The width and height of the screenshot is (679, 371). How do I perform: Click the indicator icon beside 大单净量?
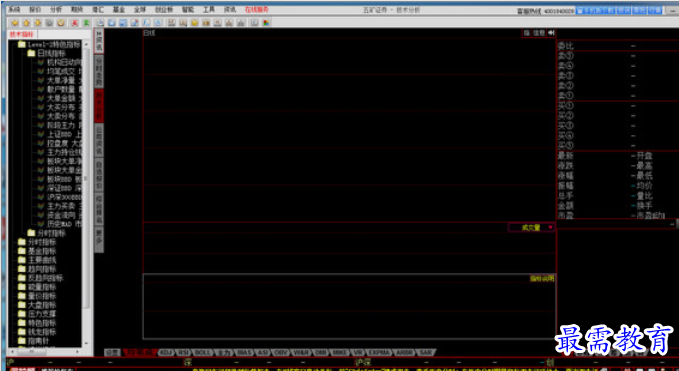[41, 81]
